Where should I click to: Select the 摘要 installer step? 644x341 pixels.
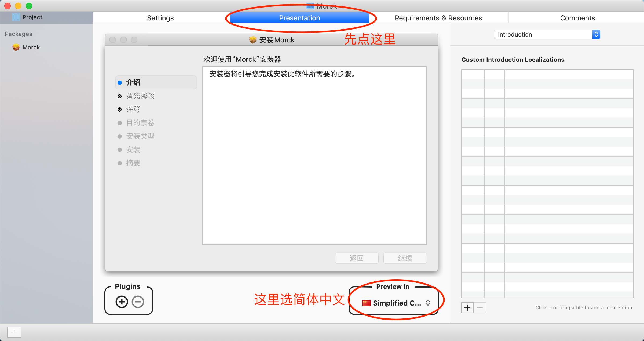[x=133, y=163]
